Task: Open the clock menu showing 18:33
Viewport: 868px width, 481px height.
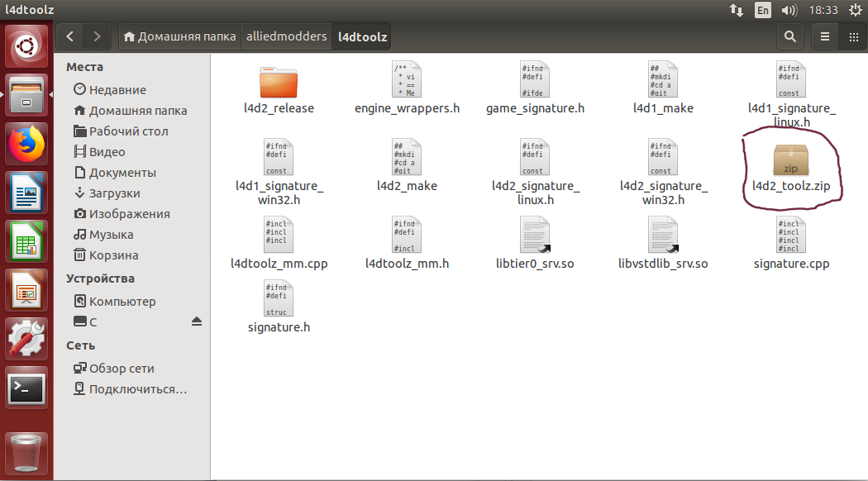Action: (823, 10)
